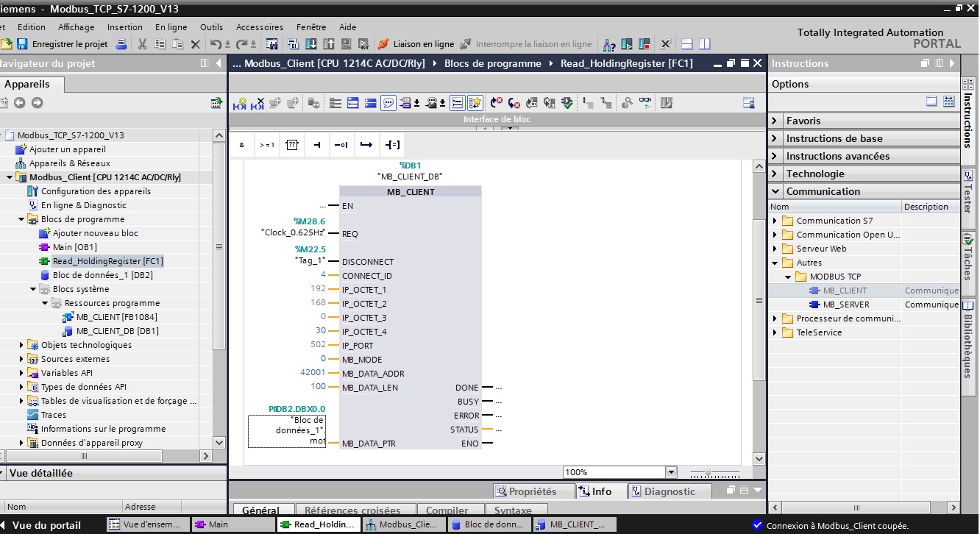
Task: Toggle the comment bubble display button
Action: coord(388,103)
